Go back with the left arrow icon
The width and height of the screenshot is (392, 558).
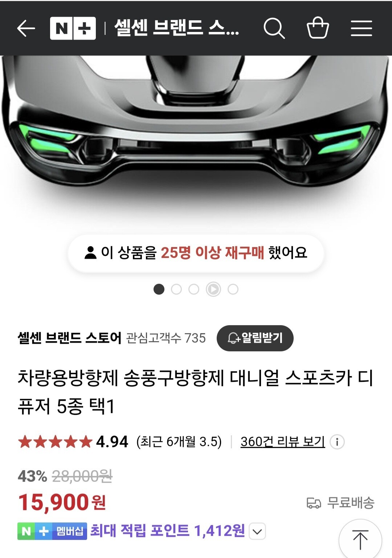(26, 28)
